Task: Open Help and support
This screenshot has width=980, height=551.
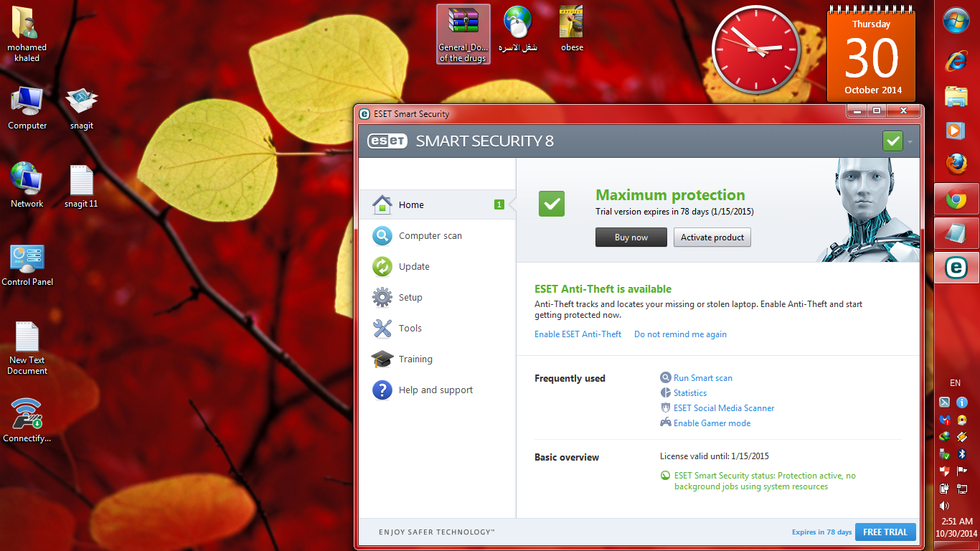Action: [437, 390]
